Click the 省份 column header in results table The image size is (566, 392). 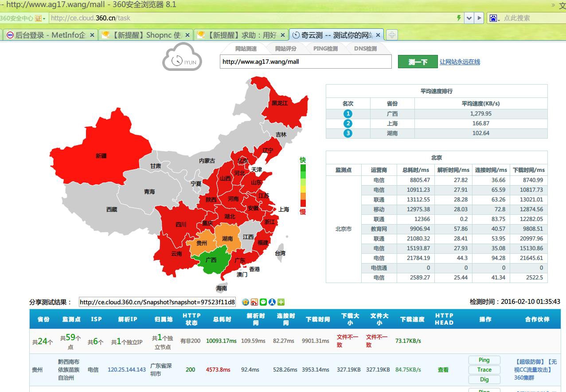coord(43,319)
